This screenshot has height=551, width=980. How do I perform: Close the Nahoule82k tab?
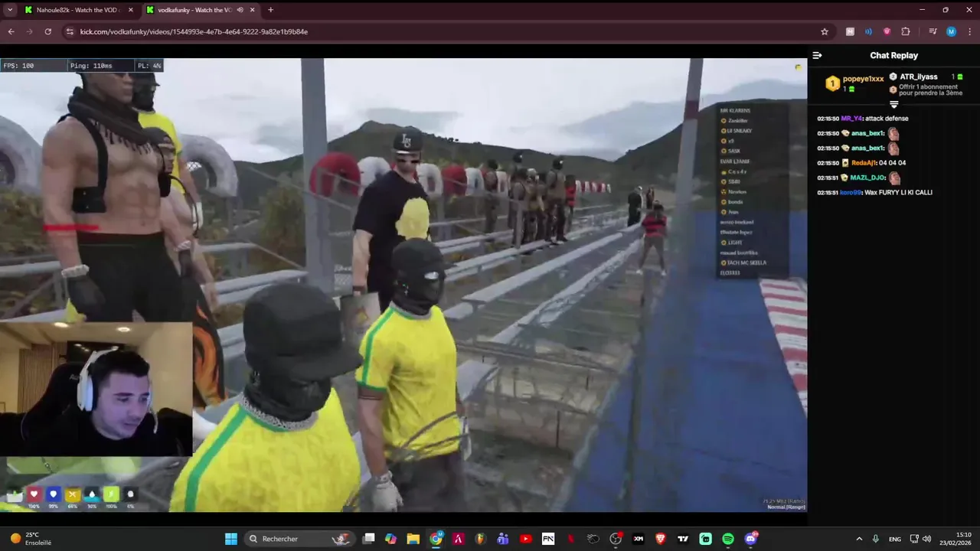[x=130, y=10]
